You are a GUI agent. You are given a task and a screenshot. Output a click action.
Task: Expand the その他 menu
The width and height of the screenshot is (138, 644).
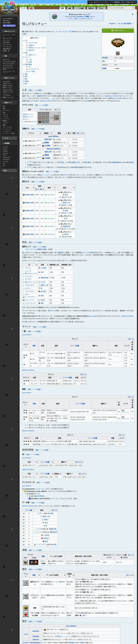tap(101, 8)
